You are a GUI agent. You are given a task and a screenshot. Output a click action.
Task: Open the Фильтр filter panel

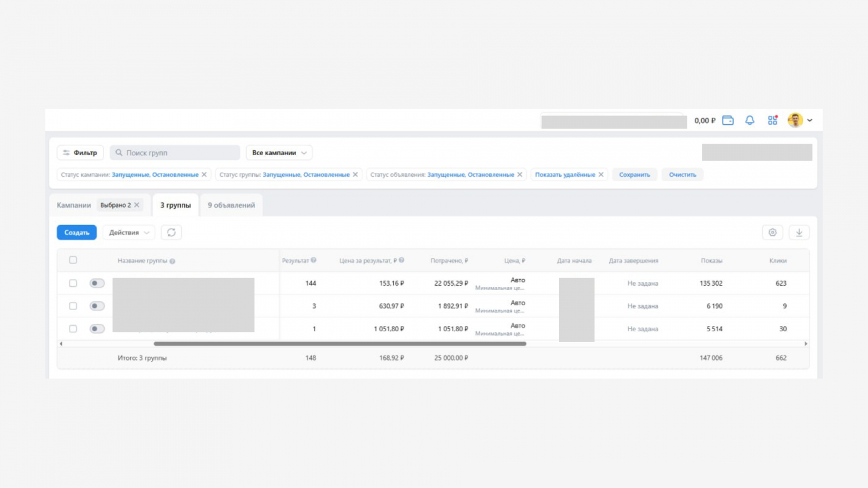[80, 153]
